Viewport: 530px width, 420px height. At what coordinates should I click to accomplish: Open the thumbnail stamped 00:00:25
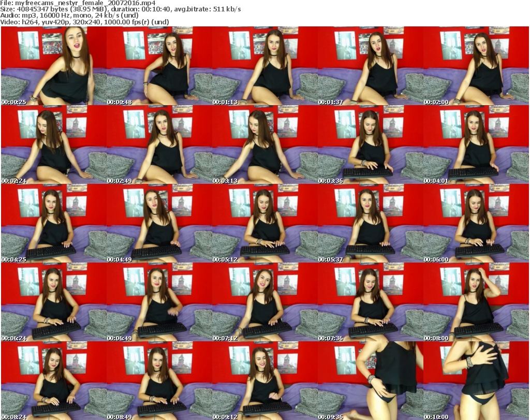[x=54, y=66]
